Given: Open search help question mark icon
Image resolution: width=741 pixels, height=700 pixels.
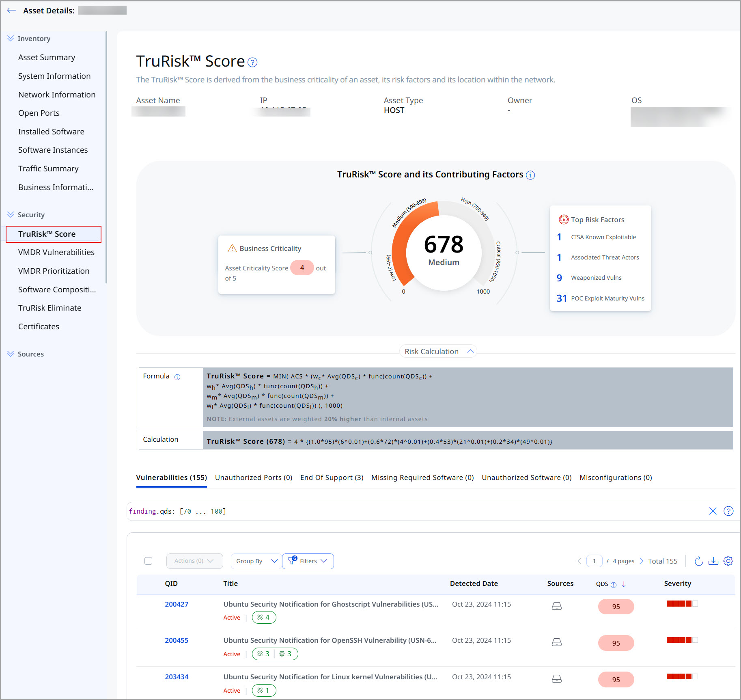Looking at the screenshot, I should 728,511.
